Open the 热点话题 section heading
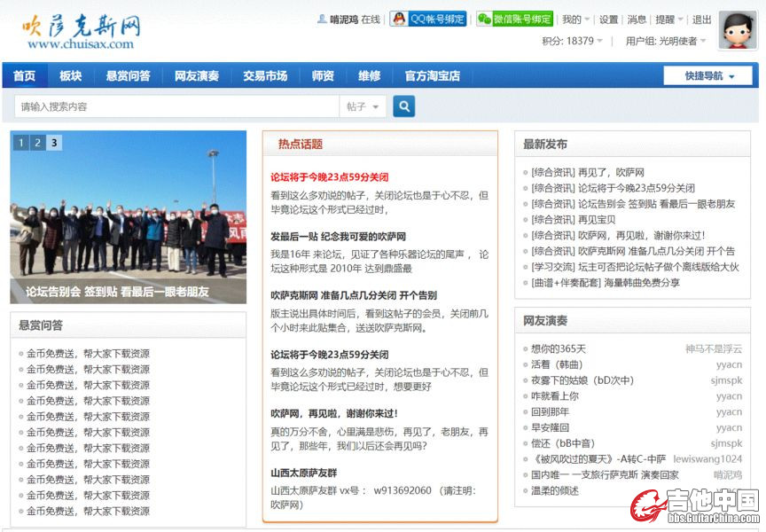766x532 pixels. pos(301,145)
